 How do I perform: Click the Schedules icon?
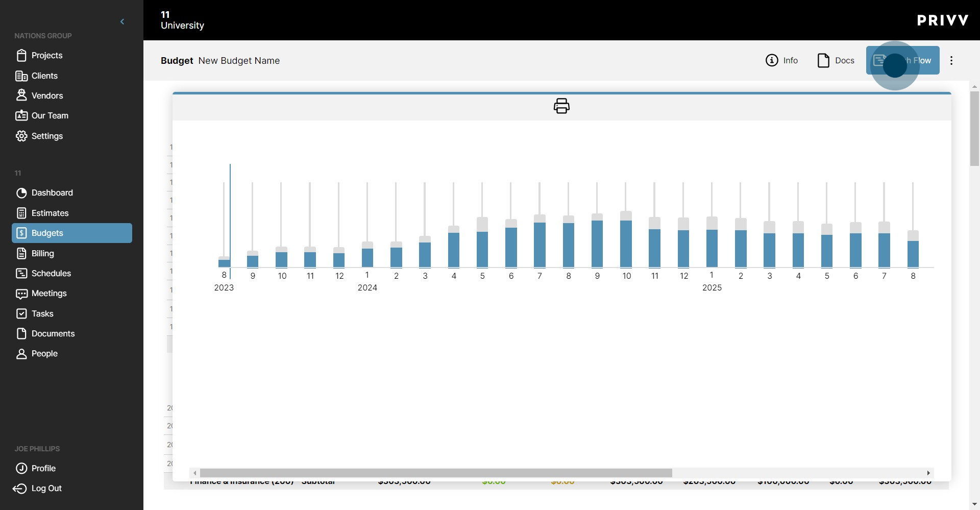pos(21,273)
